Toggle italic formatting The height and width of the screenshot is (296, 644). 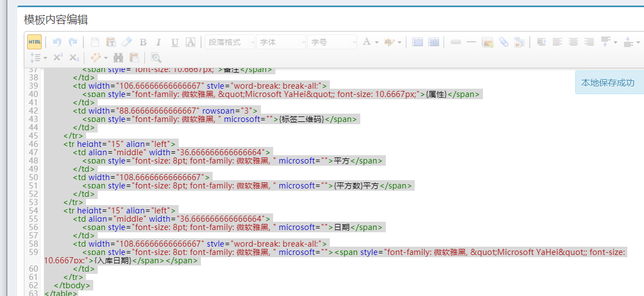(x=158, y=42)
